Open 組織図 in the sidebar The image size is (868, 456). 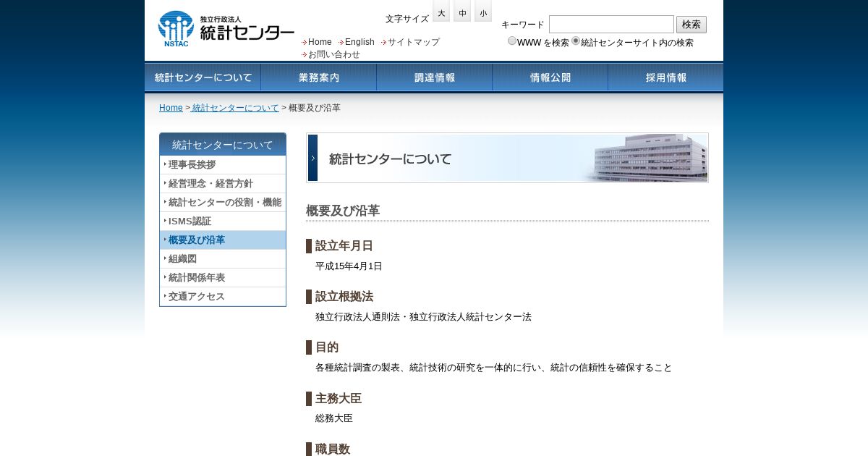pyautogui.click(x=223, y=258)
